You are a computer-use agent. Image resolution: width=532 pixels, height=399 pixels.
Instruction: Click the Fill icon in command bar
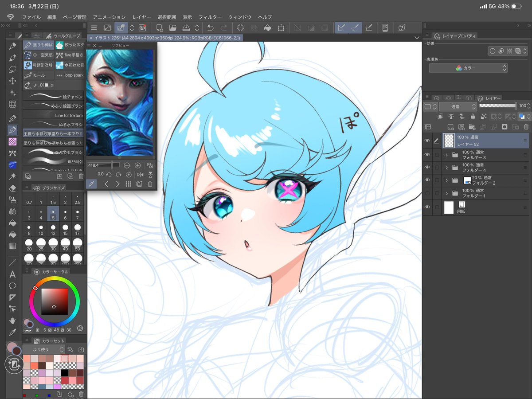(x=267, y=28)
